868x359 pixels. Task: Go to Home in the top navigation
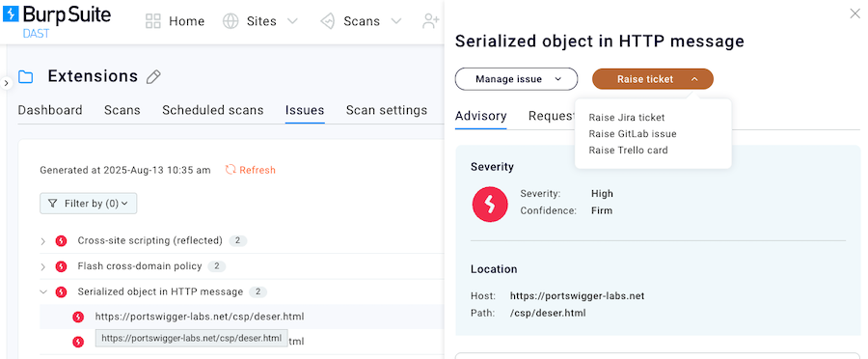tap(186, 21)
